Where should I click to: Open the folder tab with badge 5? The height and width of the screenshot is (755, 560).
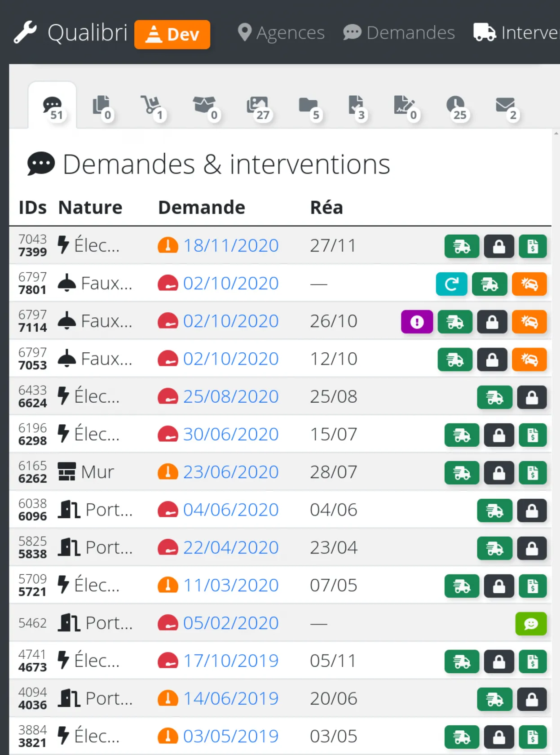pyautogui.click(x=309, y=107)
